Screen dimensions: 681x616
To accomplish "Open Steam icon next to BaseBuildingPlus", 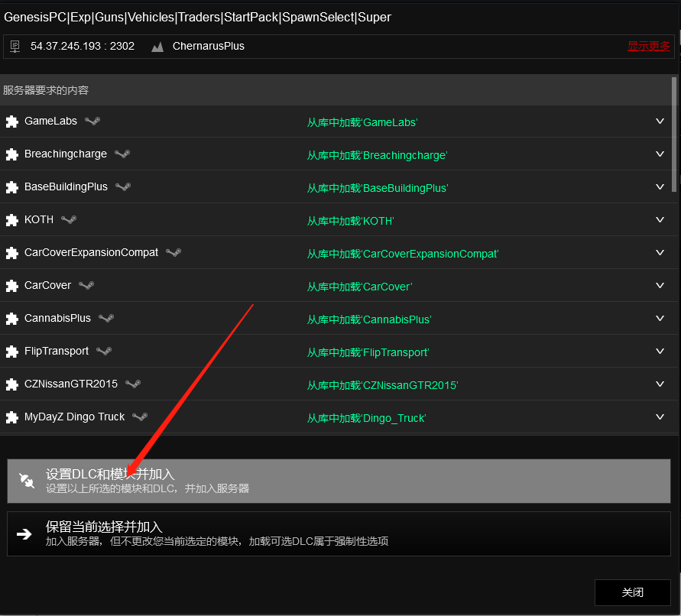I will pos(123,186).
